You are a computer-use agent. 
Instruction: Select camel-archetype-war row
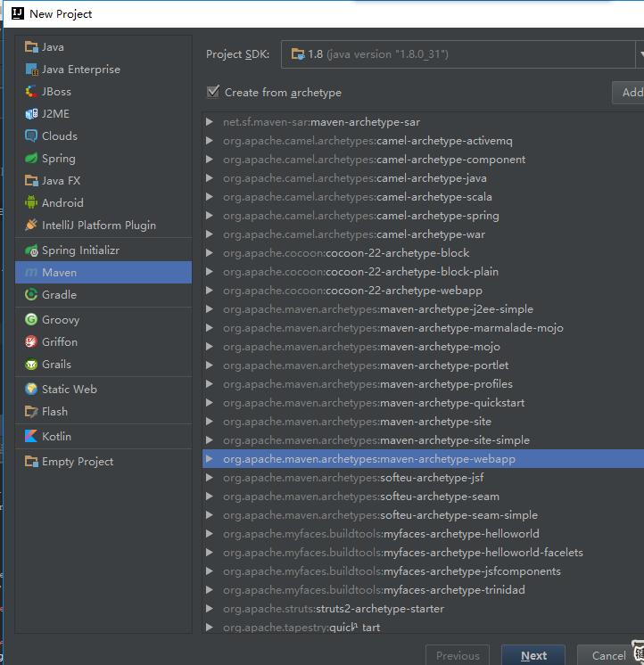[x=423, y=234]
